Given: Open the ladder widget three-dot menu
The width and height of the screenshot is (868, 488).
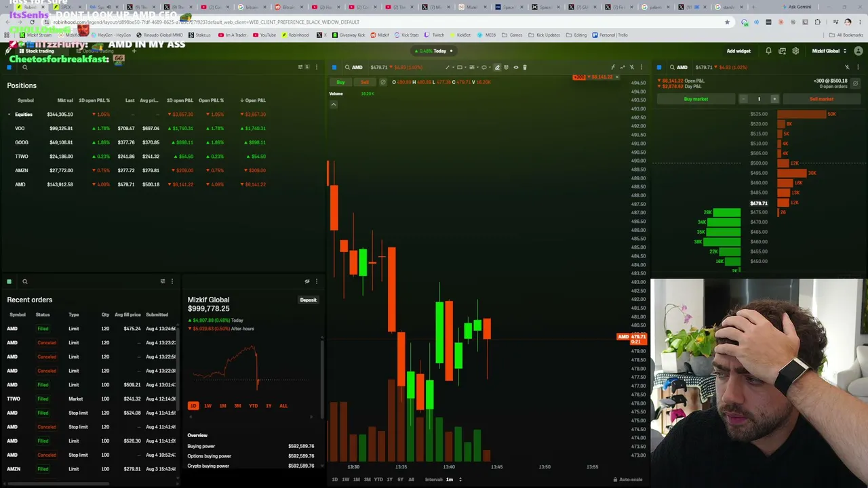Looking at the screenshot, I should pos(858,67).
